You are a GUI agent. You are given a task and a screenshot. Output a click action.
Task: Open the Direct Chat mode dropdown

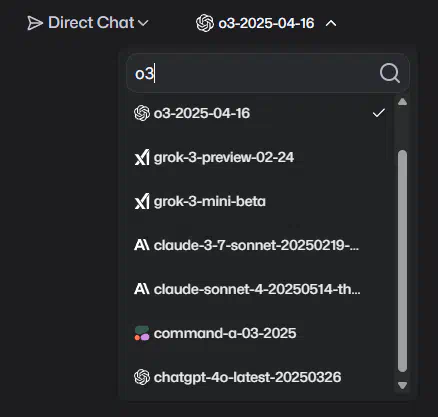(x=88, y=23)
